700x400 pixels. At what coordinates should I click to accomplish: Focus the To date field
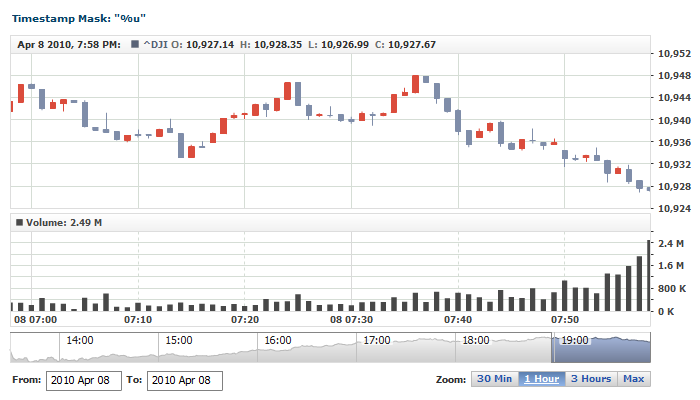point(184,381)
